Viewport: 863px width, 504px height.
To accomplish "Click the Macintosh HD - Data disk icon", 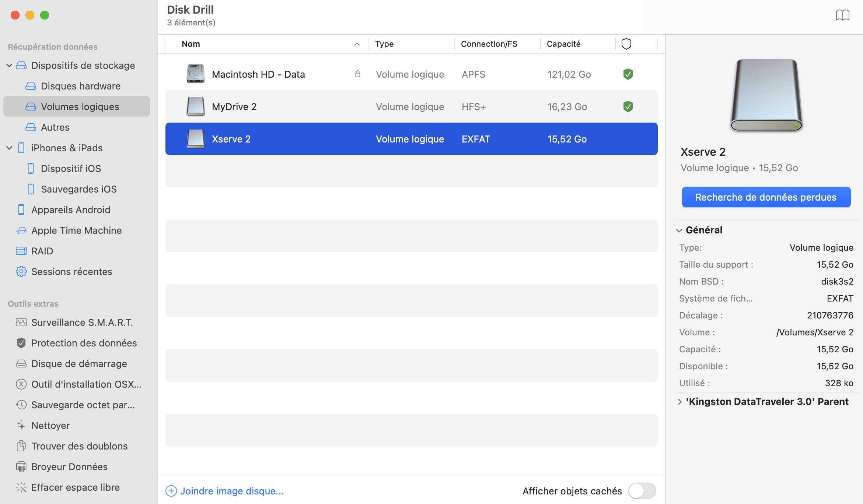I will [x=196, y=74].
